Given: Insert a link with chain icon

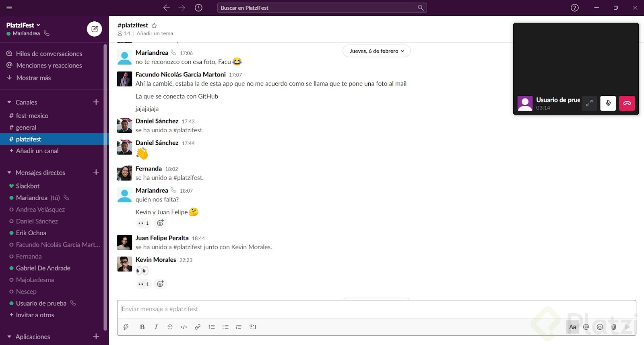Looking at the screenshot, I should (x=198, y=327).
